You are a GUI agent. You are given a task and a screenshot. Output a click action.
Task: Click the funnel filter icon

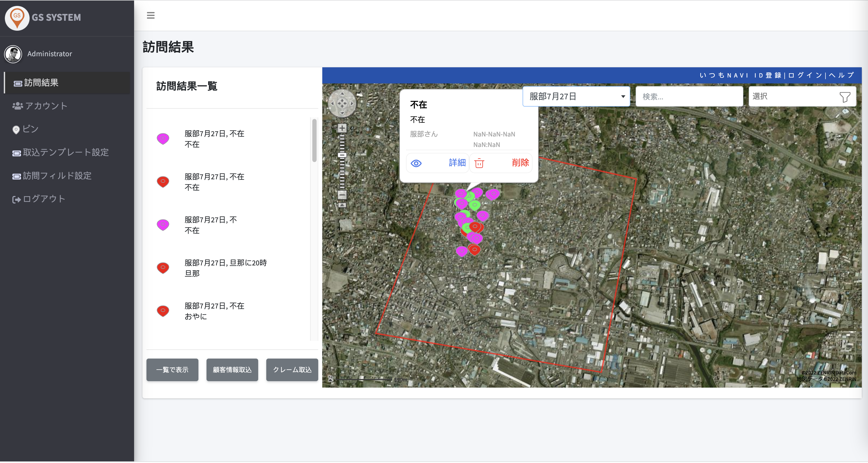[x=844, y=97]
